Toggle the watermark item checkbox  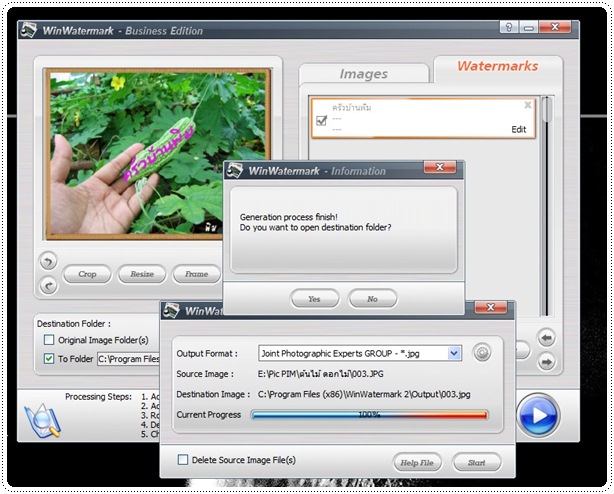(x=321, y=120)
